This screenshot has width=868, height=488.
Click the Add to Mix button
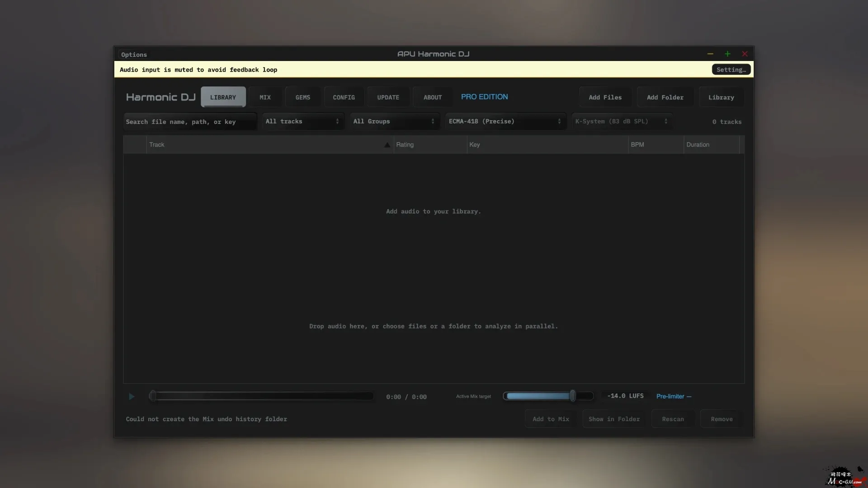point(551,419)
